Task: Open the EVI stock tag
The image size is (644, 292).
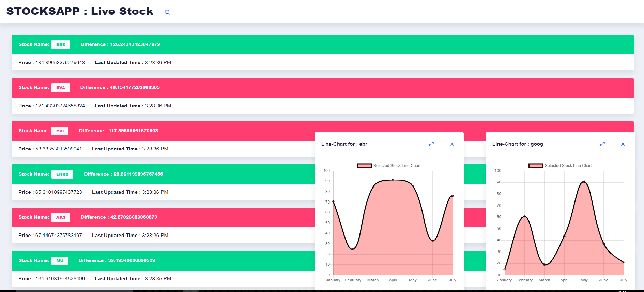Action: point(60,131)
